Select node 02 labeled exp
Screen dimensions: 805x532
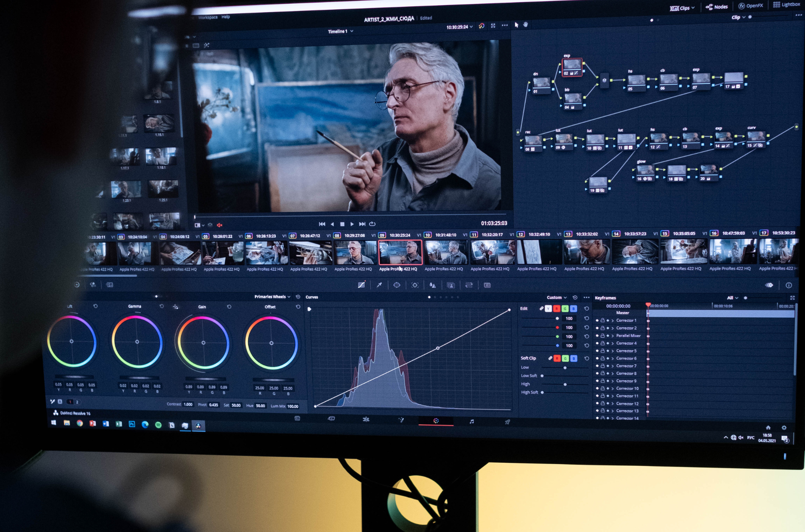pyautogui.click(x=572, y=67)
